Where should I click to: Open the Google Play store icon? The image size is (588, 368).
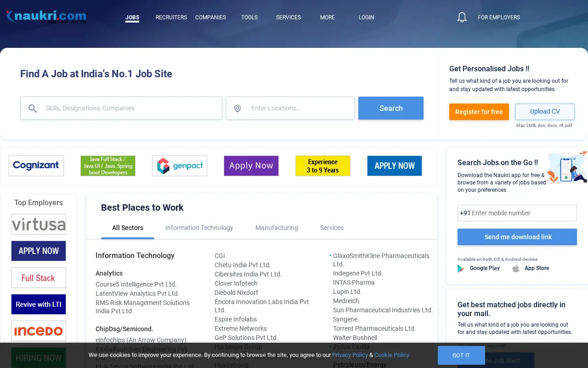(461, 268)
